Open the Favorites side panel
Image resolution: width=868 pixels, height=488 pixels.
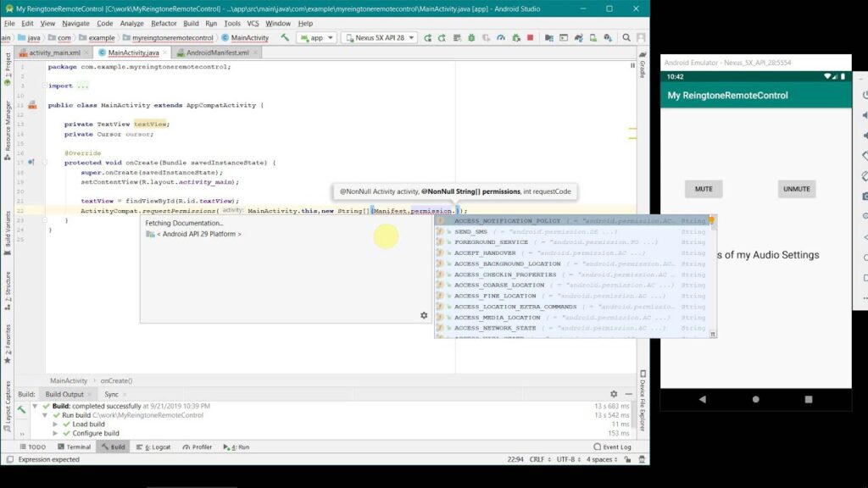(x=7, y=344)
